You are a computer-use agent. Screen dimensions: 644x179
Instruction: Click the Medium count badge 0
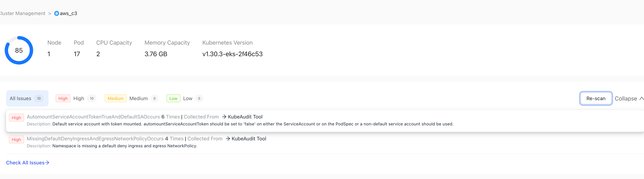[154, 98]
